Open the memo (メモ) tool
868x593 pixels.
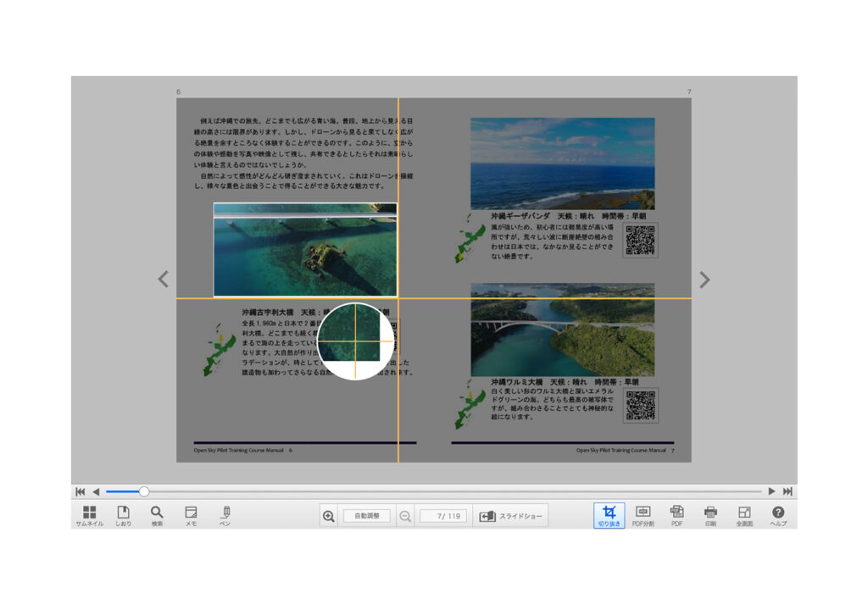coord(191,515)
